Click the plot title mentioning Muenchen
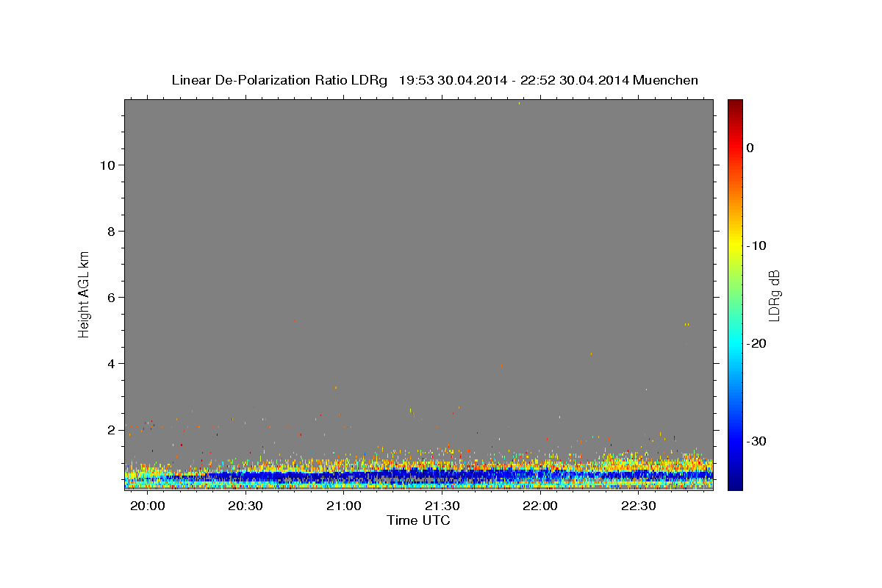 click(434, 80)
